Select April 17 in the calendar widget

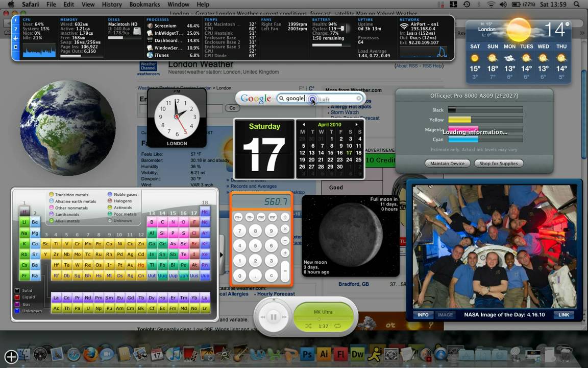pos(349,153)
